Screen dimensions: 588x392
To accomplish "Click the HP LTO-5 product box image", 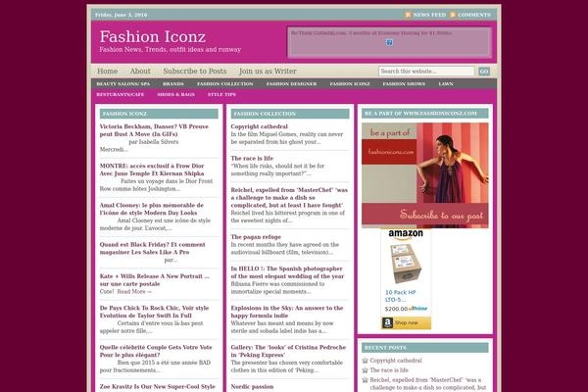I will (x=406, y=264).
